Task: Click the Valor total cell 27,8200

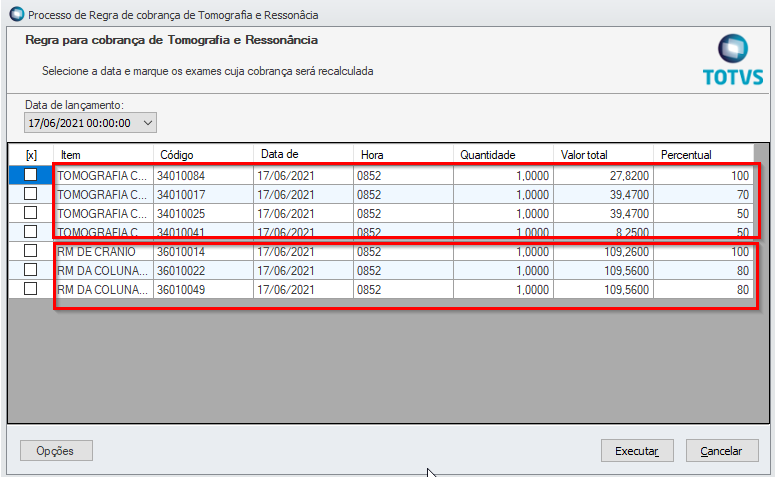Action: tap(603, 175)
